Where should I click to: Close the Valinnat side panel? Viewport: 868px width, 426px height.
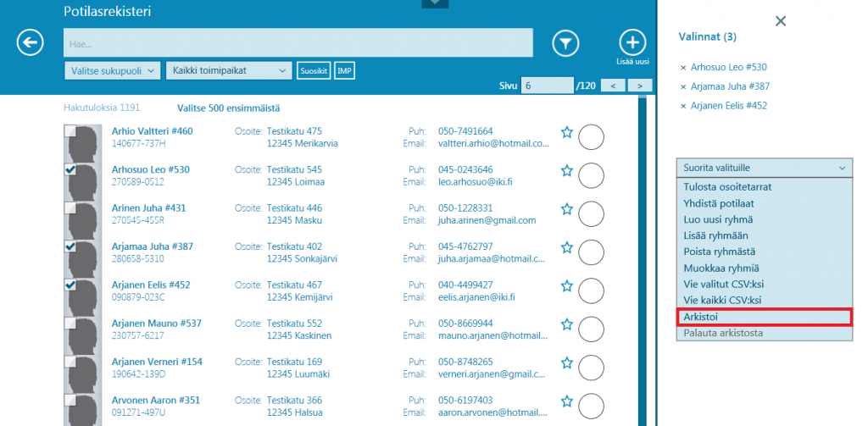781,21
